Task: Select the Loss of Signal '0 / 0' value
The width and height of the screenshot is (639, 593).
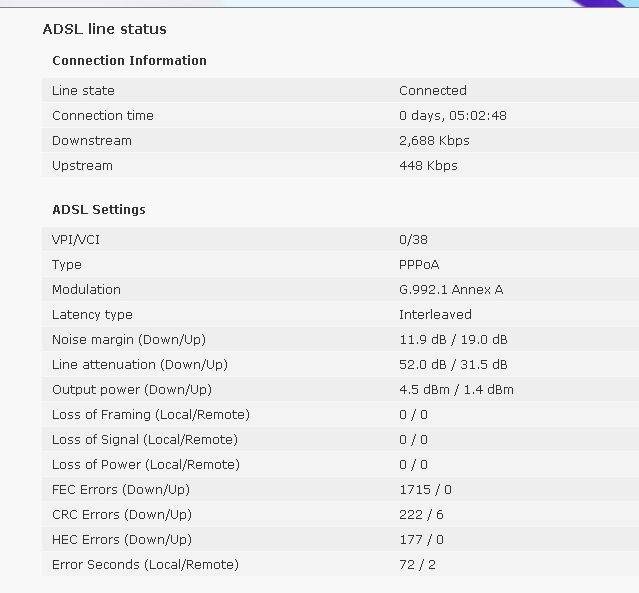Action: tap(413, 440)
